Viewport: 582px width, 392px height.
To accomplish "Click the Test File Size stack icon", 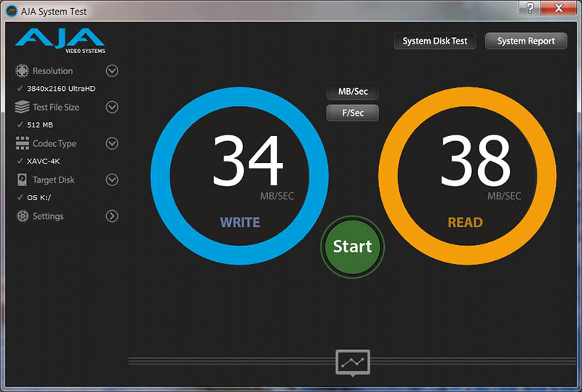I will [22, 107].
